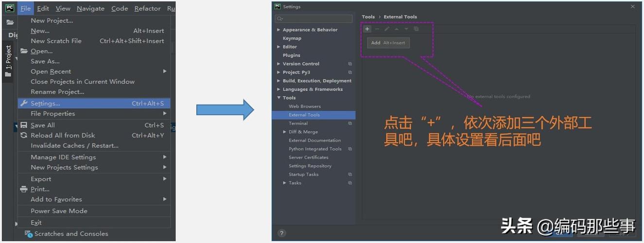Expand the Version Control arrow

point(278,64)
